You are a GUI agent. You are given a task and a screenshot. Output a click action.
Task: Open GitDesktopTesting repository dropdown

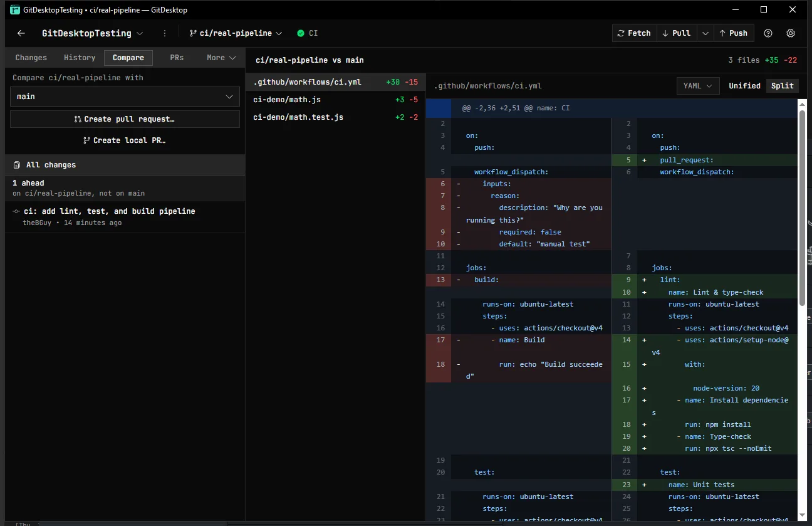tap(92, 33)
